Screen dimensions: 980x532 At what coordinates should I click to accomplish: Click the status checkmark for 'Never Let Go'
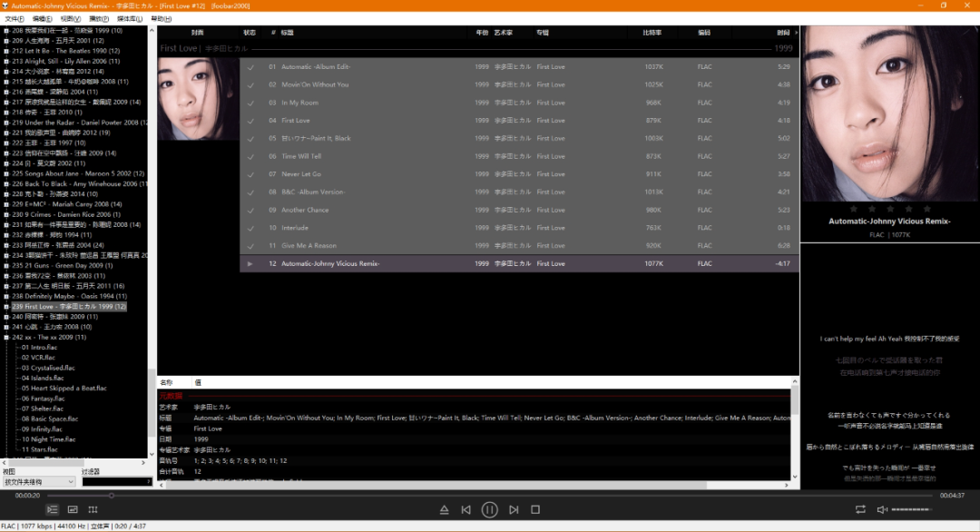tap(250, 174)
